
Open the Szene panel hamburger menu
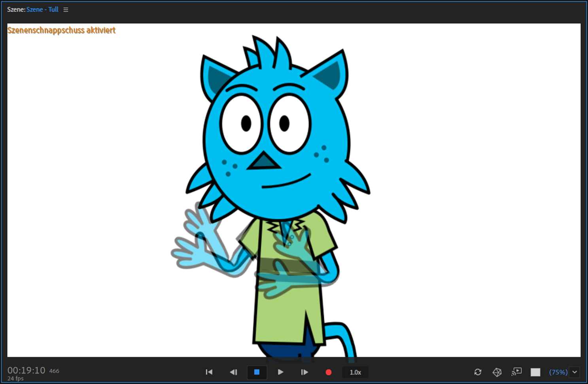click(66, 10)
